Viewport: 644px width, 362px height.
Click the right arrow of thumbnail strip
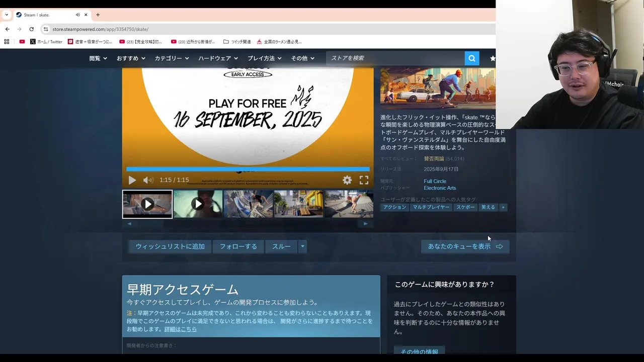tap(366, 224)
